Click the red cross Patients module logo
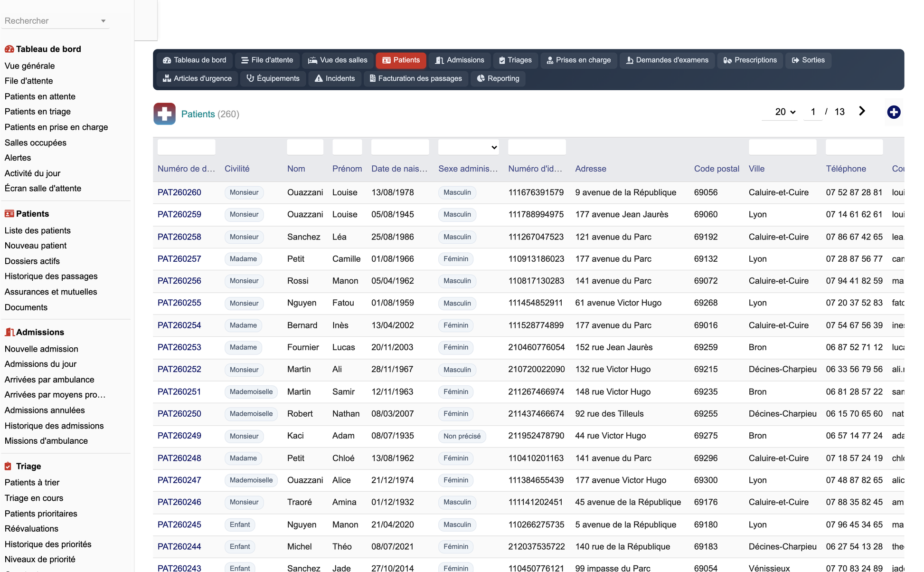Viewport: 924px width, 572px height. (x=164, y=114)
